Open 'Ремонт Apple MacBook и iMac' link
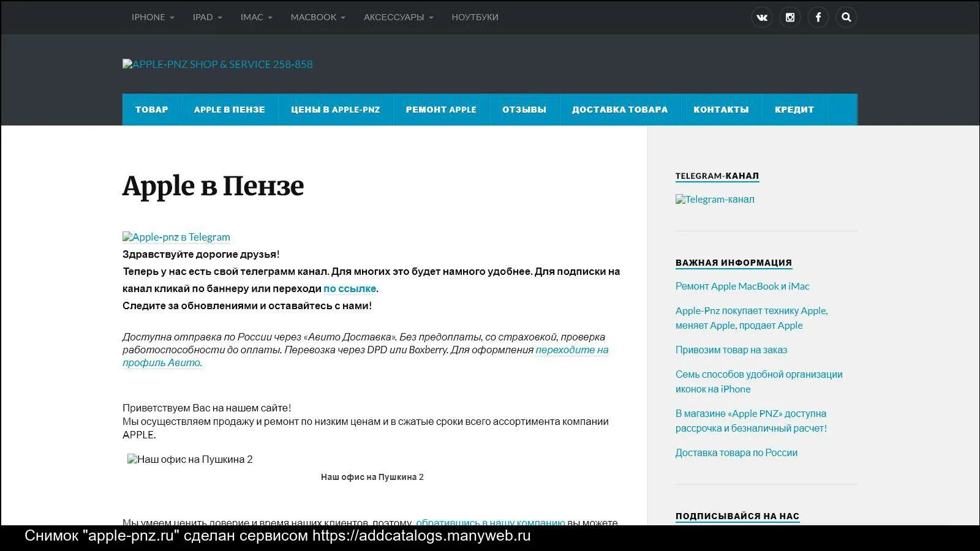 point(742,286)
